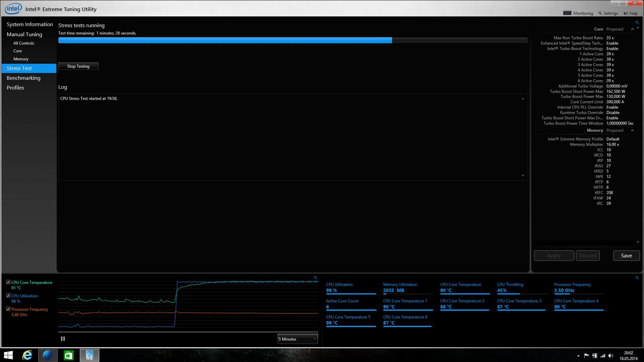This screenshot has height=362, width=644.
Task: Click the tRFC value 208
Action: [609, 193]
